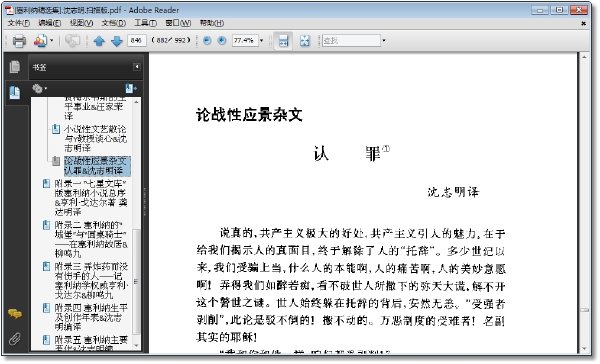Click the navigation pane splitter handle
The width and height of the screenshot is (600, 364).
[145, 202]
